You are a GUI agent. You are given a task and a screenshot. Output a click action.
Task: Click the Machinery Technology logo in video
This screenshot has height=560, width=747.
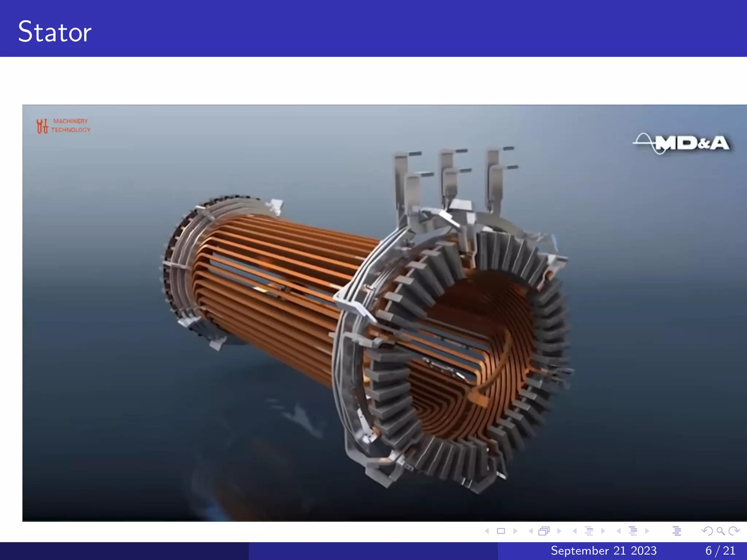click(x=63, y=126)
